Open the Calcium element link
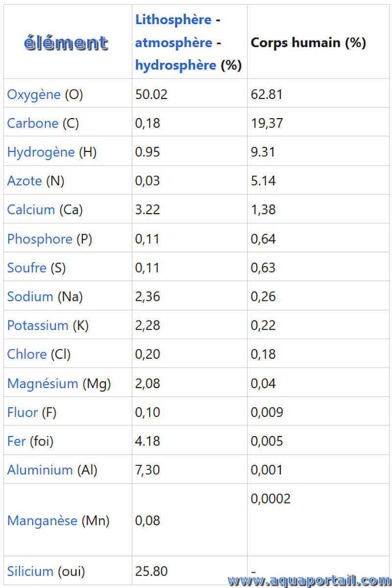 point(30,210)
